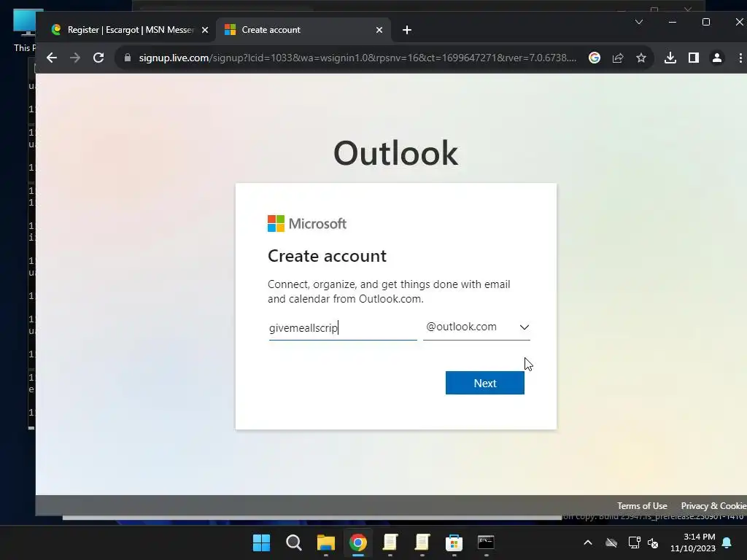This screenshot has width=747, height=560.
Task: Click the Next button
Action: click(x=485, y=383)
